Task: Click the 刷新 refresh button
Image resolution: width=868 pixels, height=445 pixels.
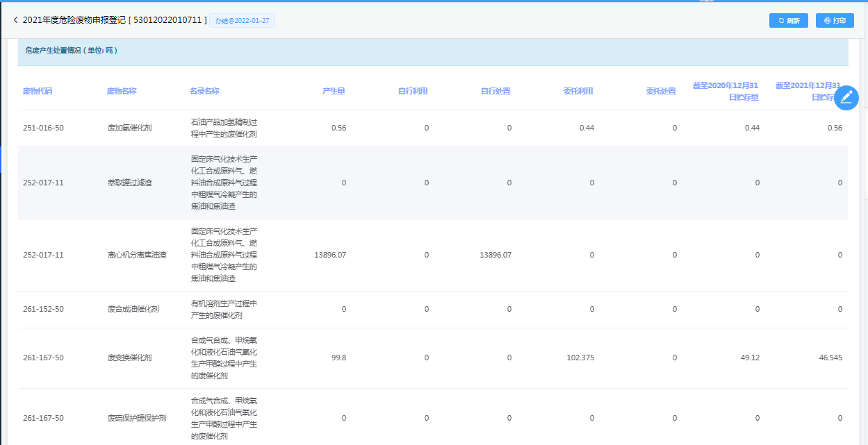Action: (x=788, y=21)
